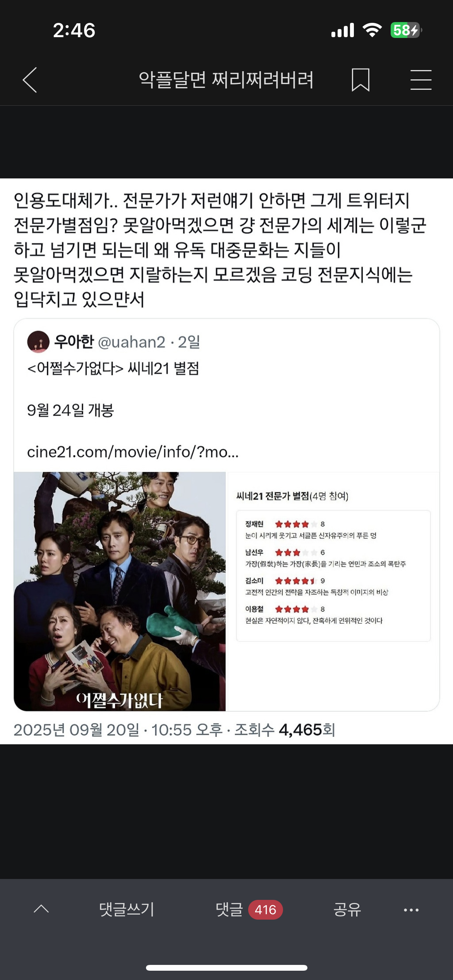This screenshot has width=453, height=980.
Task: Tap the 어쩔수가없다 movie poster image
Action: click(120, 591)
